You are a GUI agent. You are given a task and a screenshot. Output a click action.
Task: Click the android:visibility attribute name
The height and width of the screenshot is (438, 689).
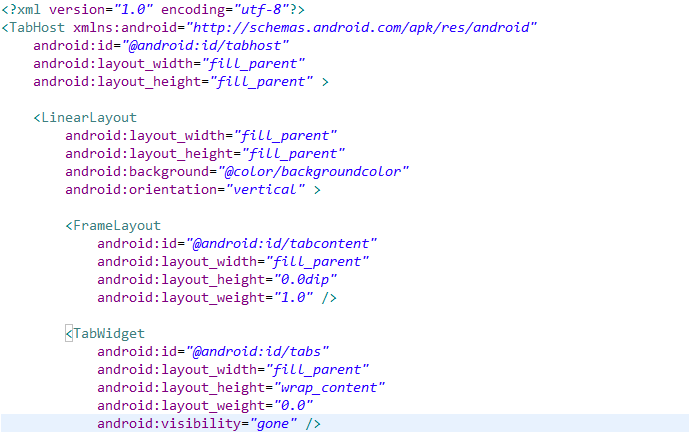[169, 424]
